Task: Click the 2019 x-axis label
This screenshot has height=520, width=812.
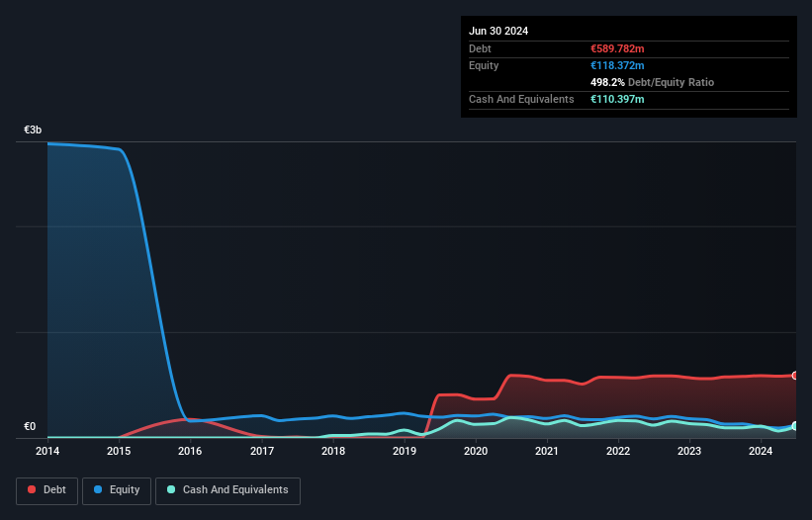Action: click(405, 451)
